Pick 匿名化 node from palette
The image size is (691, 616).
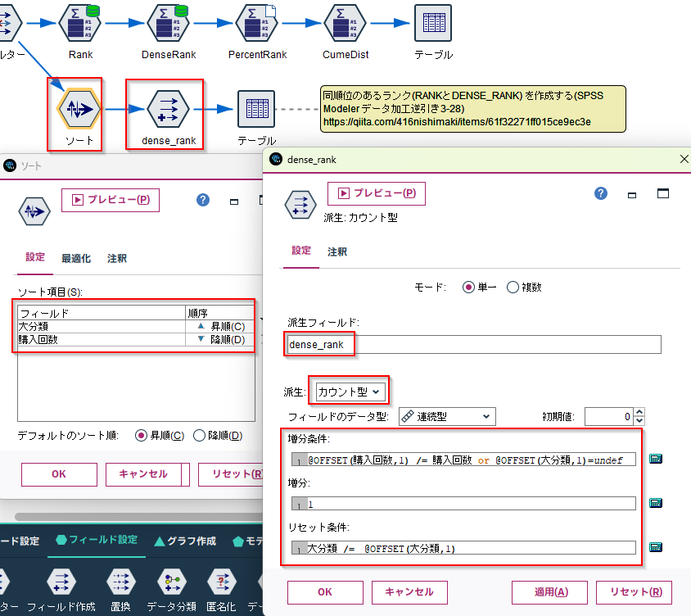pos(221,582)
